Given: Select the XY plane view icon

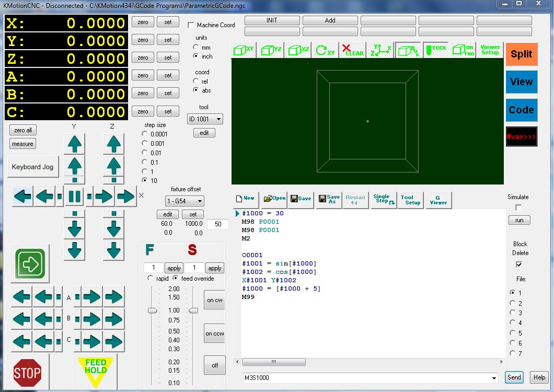Looking at the screenshot, I should point(244,50).
